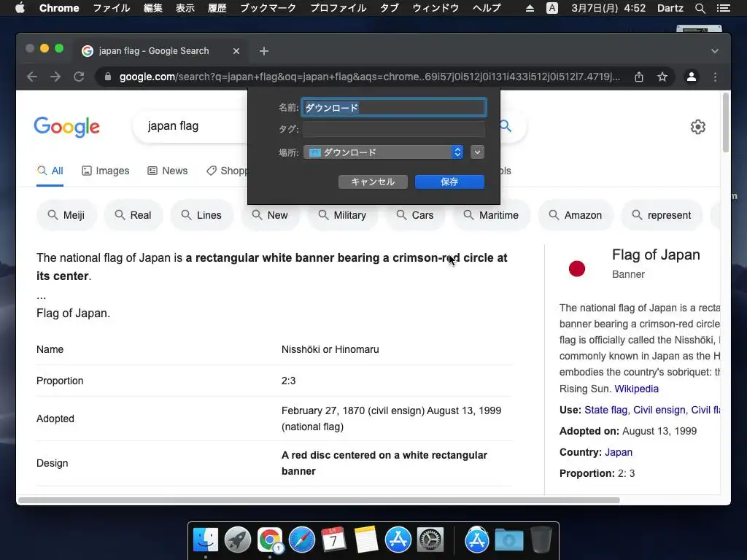Viewport: 747px width, 560px height.
Task: Click the padlock site info icon
Action: 108,77
